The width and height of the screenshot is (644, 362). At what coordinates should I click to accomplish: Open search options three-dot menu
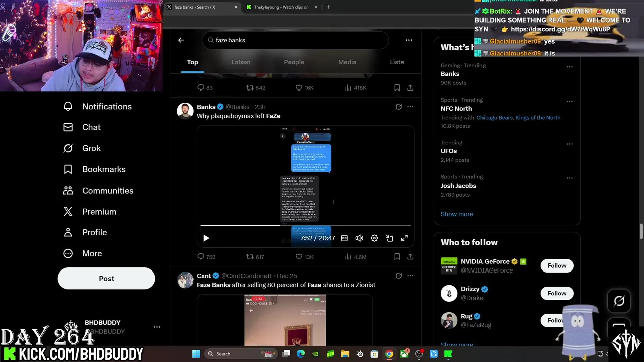[409, 40]
